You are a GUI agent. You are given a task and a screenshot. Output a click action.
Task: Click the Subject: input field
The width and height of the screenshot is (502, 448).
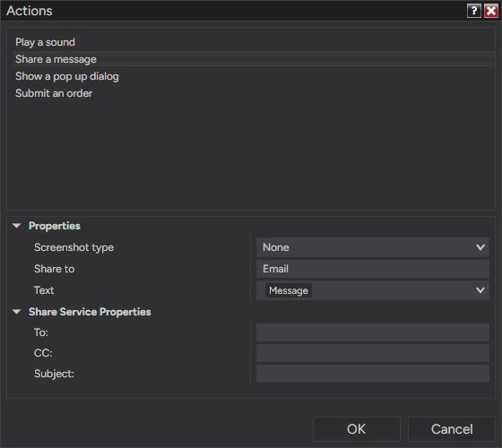[x=373, y=374]
